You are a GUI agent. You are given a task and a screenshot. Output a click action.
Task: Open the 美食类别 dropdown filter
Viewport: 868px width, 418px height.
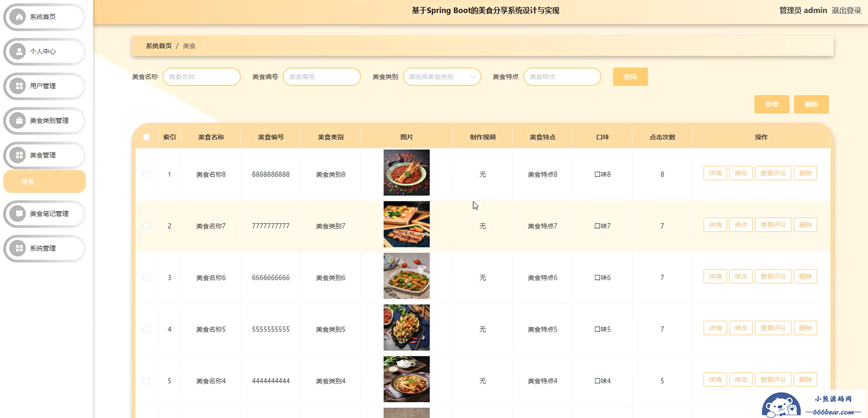click(x=442, y=77)
